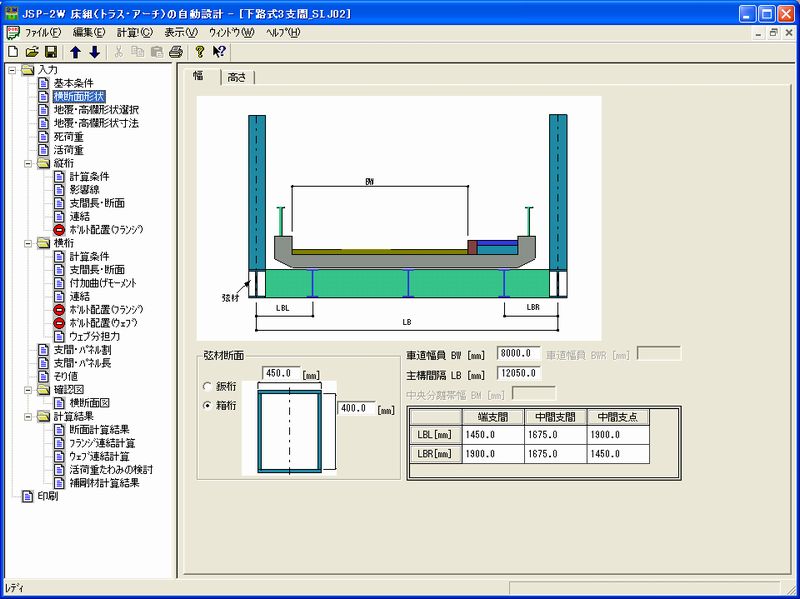The image size is (800, 599).
Task: Click the 主構間隔 LB input field
Action: click(x=517, y=374)
